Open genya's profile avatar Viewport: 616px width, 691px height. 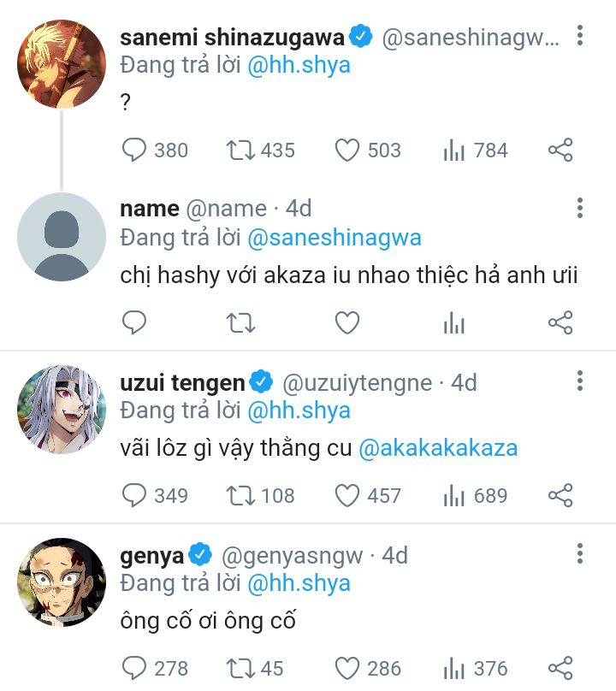click(61, 582)
